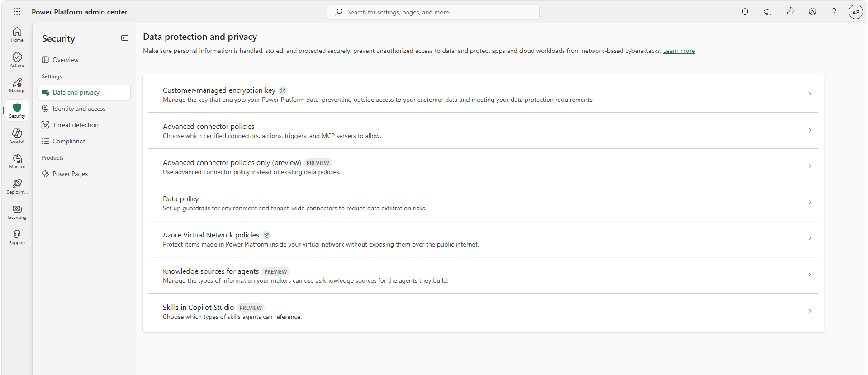
Task: Click "Protect items made in Power Platform" description
Action: tap(321, 245)
